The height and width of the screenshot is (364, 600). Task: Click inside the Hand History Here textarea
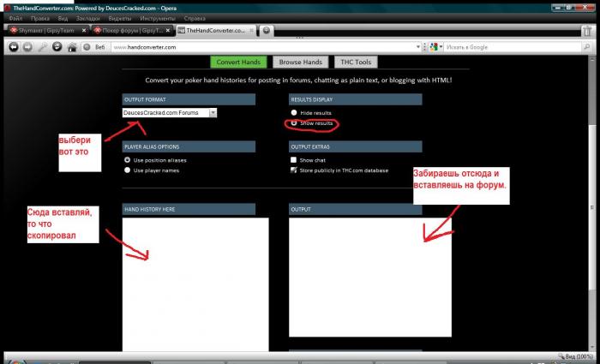pyautogui.click(x=195, y=284)
